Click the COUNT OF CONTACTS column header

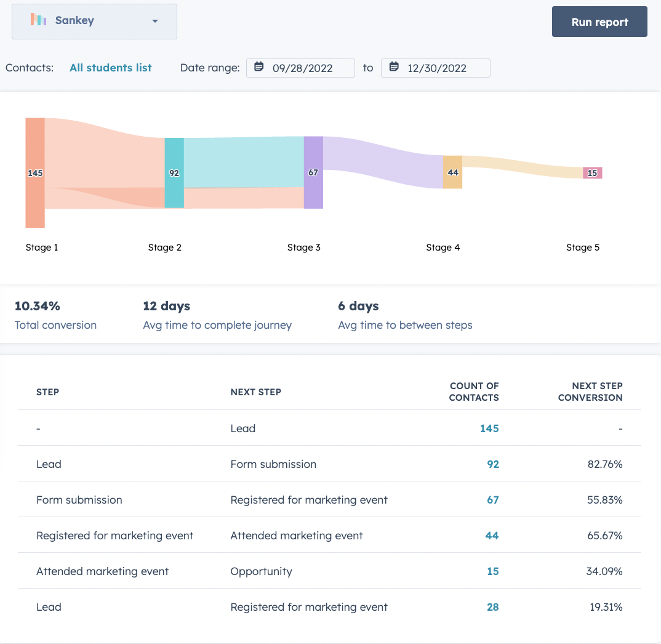pos(474,392)
